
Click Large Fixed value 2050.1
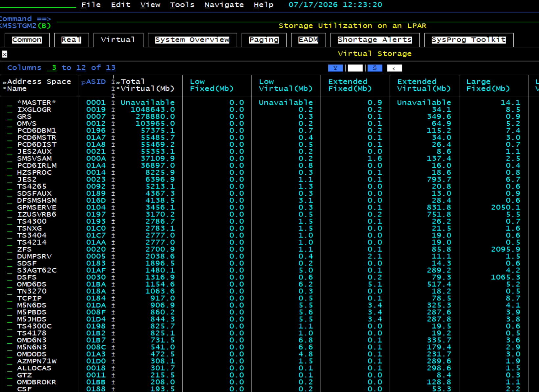pyautogui.click(x=505, y=208)
